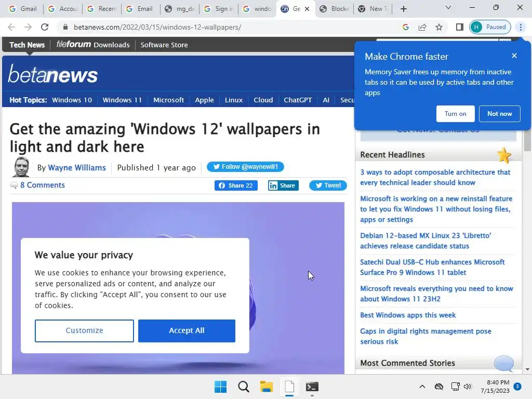Screen dimensions: 532x399
Task: Open ChatGPT hot topic
Action: (298, 100)
